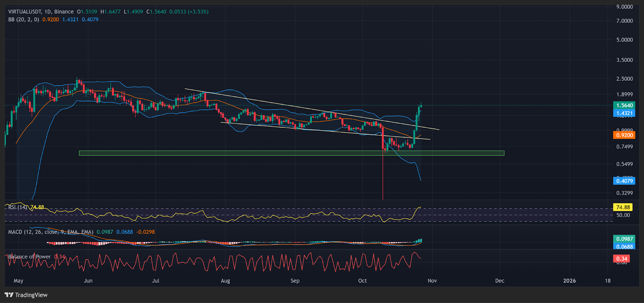Click the green 1.5640 current price tag

click(x=624, y=105)
